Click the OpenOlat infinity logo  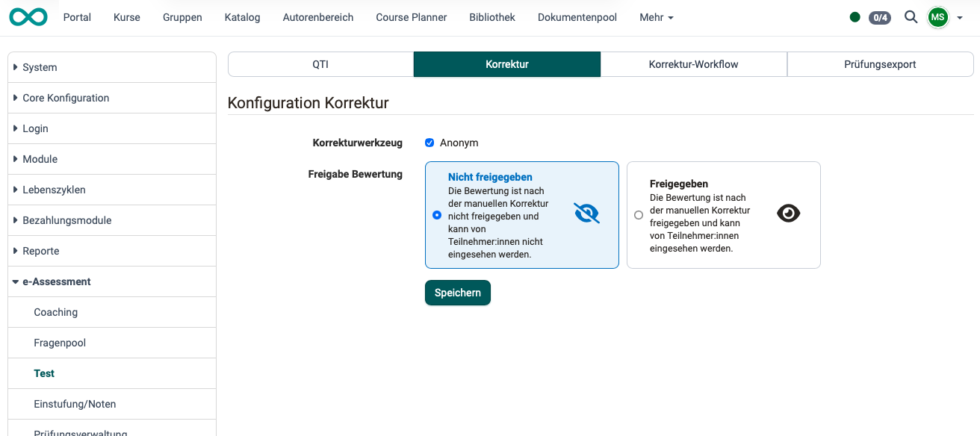[28, 16]
